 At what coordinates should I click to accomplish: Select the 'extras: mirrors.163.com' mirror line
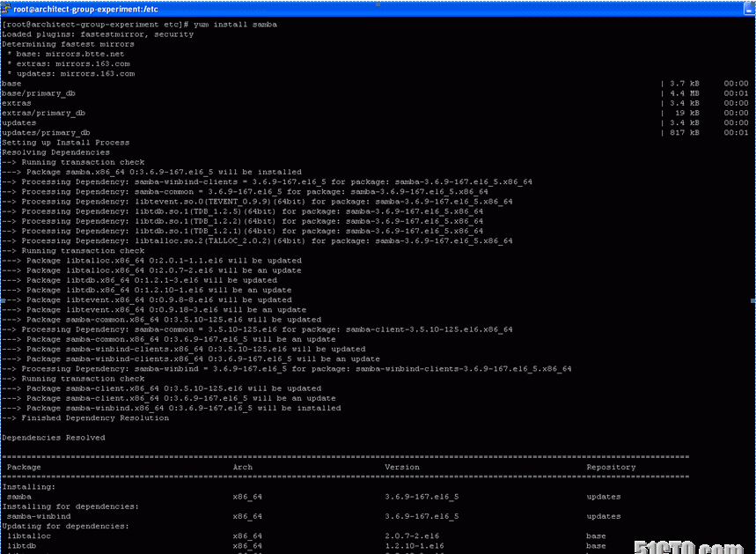69,63
